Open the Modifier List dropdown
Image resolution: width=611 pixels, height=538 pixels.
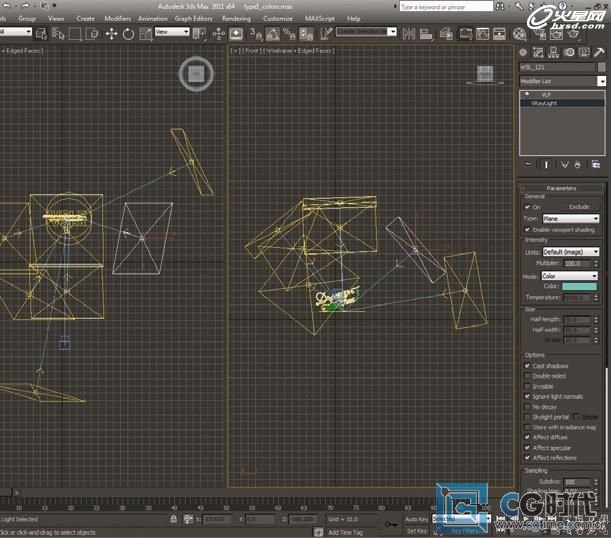point(563,81)
